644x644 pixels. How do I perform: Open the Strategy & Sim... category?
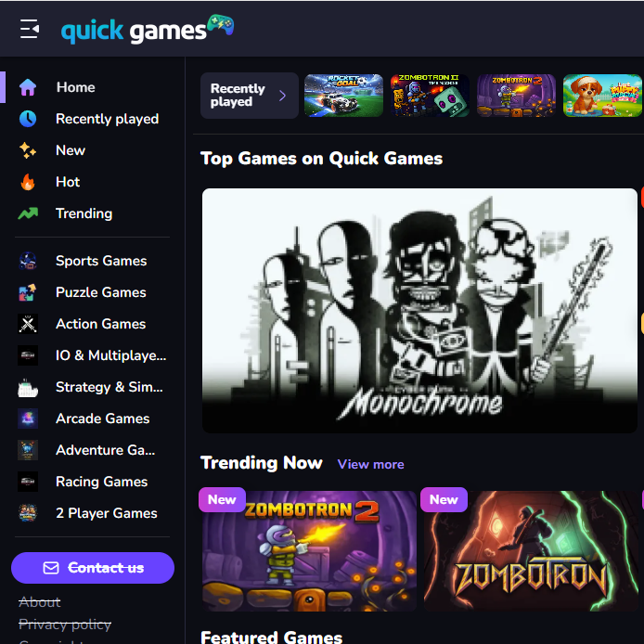pos(109,387)
